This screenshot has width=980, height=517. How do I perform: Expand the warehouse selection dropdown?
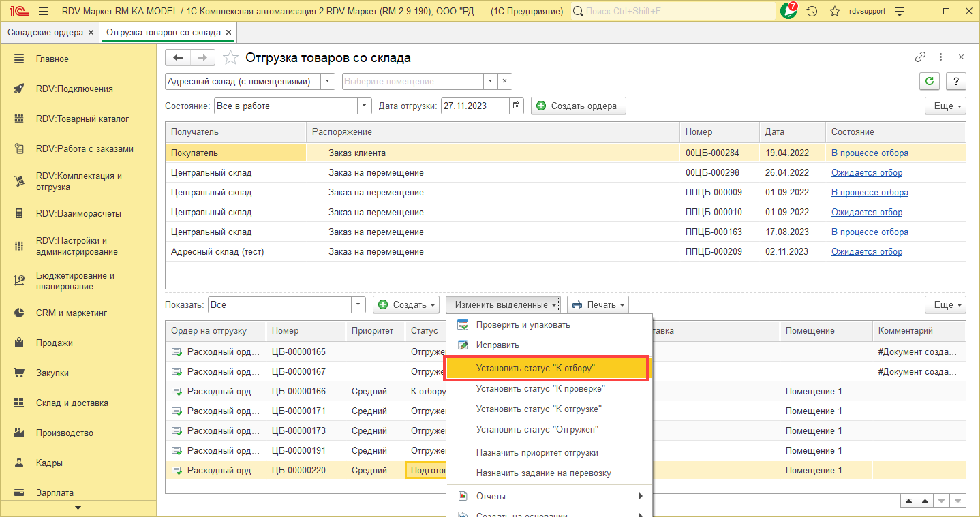click(328, 81)
